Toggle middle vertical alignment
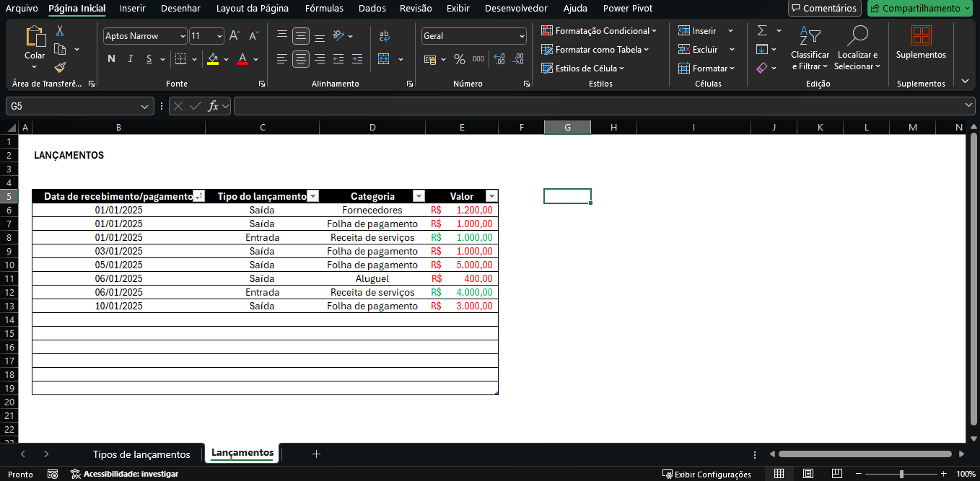Screen dimensions: 980x481 [301, 35]
